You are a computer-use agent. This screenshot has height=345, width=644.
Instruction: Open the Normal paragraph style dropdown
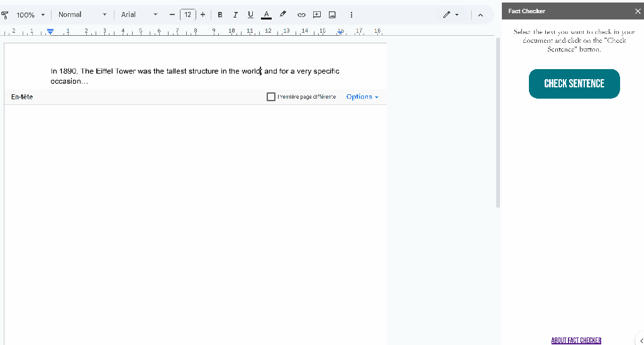[82, 14]
